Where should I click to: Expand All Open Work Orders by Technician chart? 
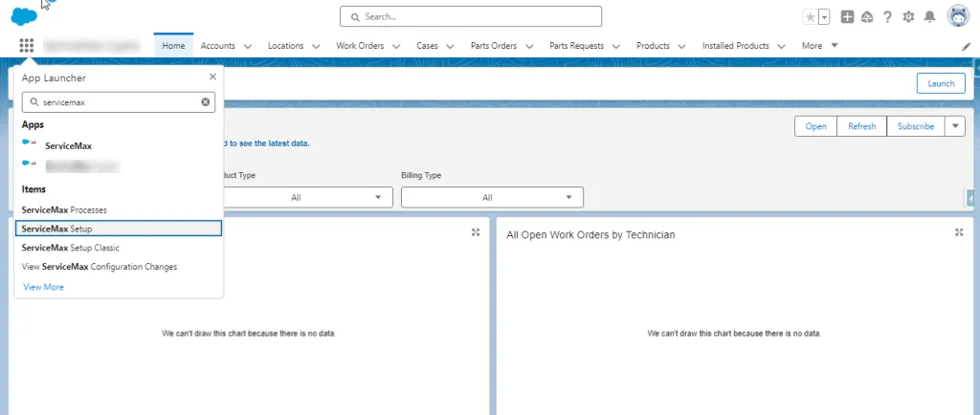tap(959, 232)
